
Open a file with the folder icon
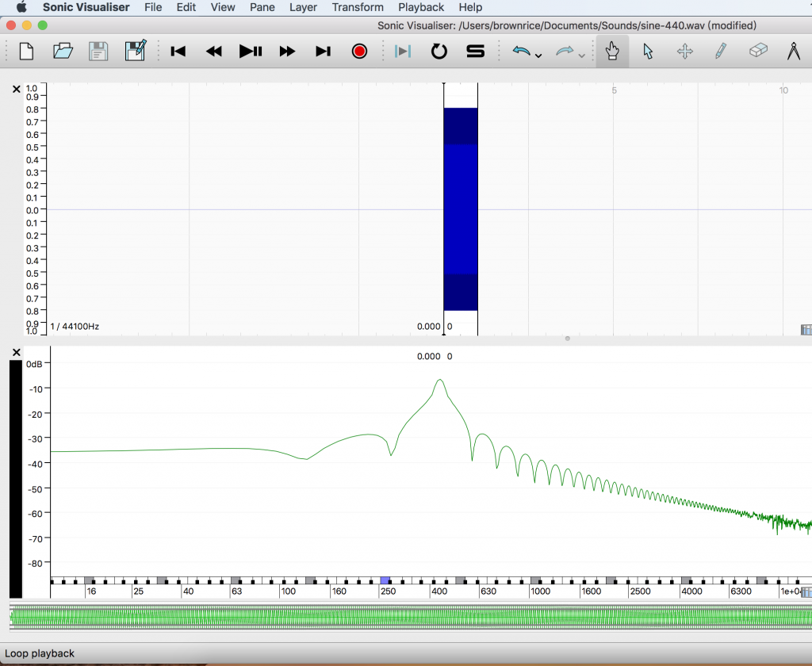(x=63, y=52)
